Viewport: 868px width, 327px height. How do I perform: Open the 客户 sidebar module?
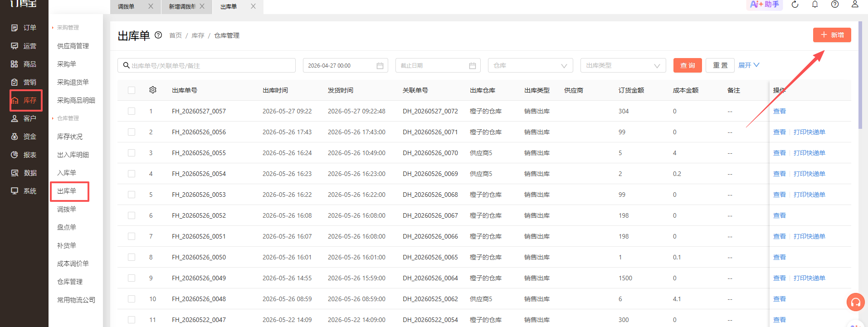tap(24, 118)
